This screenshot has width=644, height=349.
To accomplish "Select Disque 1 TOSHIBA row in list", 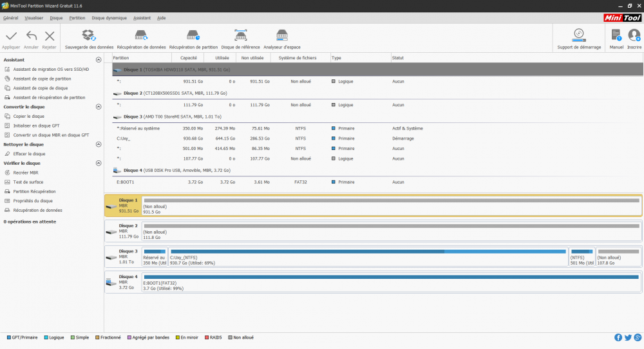I will point(377,70).
